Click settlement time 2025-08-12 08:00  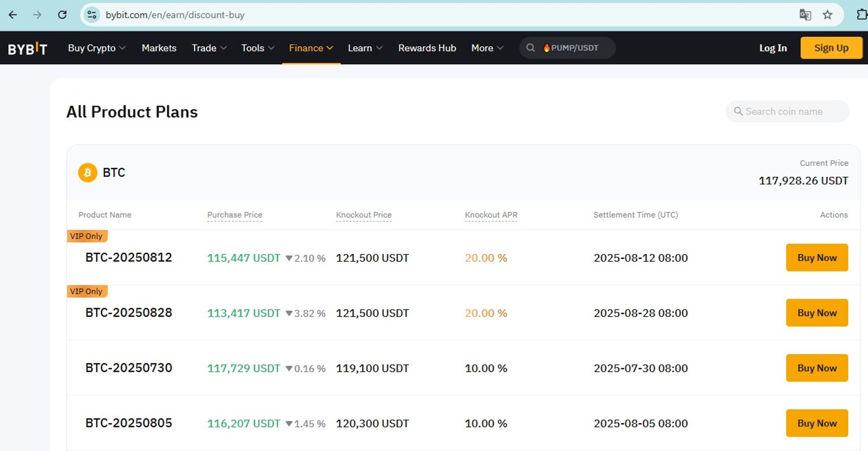coord(641,258)
